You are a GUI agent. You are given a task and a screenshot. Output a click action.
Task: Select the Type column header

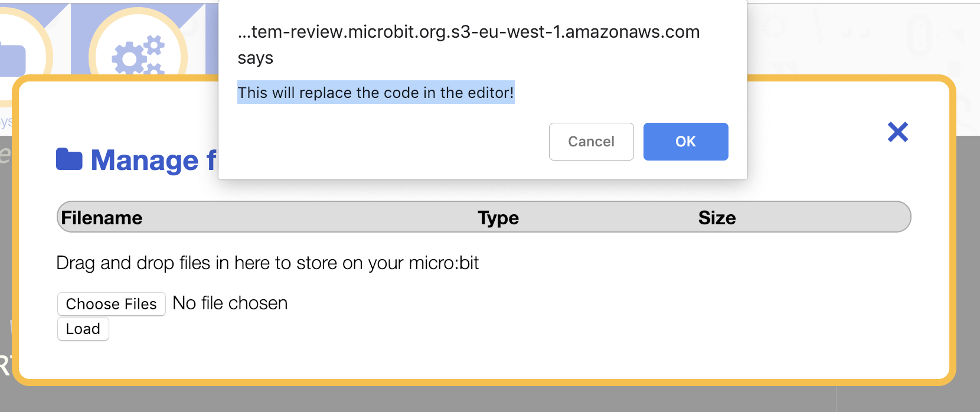click(x=498, y=218)
